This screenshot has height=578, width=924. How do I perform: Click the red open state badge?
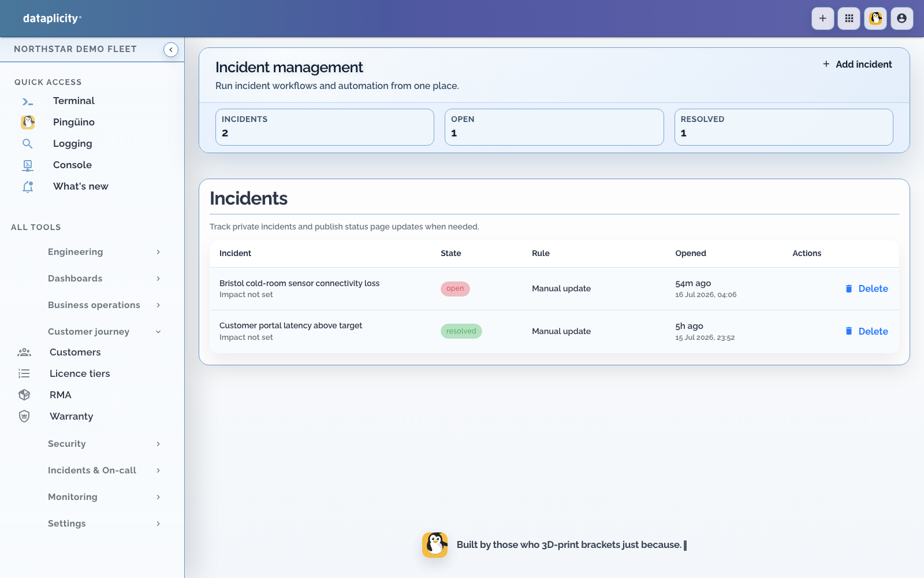click(455, 288)
